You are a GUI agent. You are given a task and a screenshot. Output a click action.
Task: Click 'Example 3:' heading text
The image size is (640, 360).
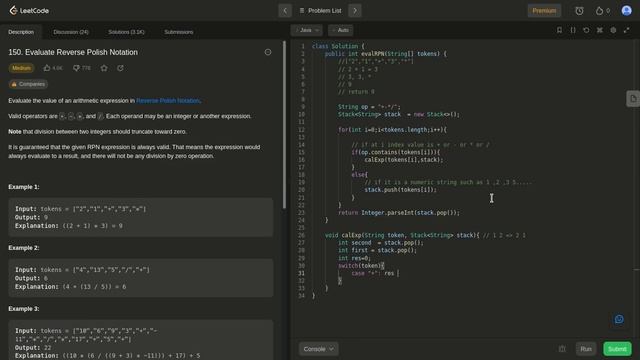24,309
